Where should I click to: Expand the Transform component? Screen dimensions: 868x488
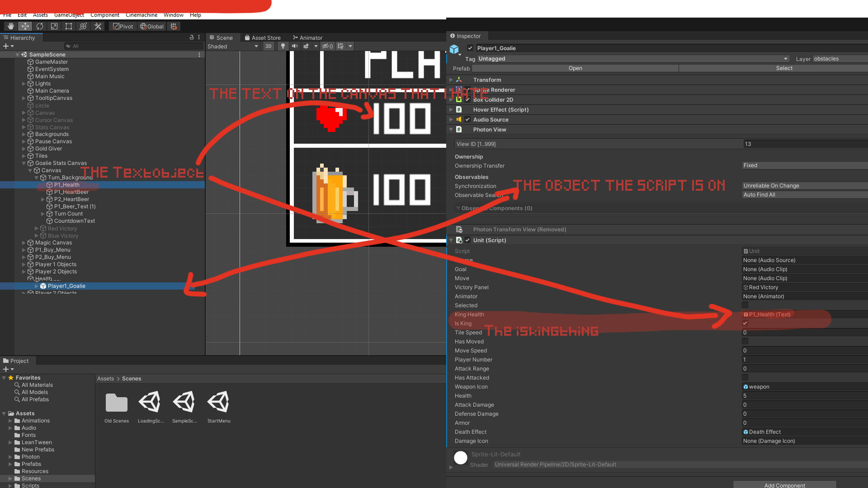[451, 80]
